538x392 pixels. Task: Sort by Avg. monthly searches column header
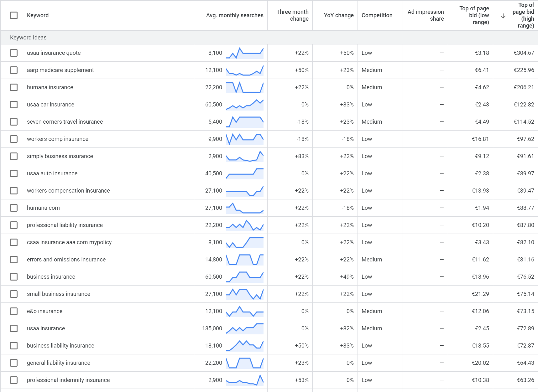235,15
